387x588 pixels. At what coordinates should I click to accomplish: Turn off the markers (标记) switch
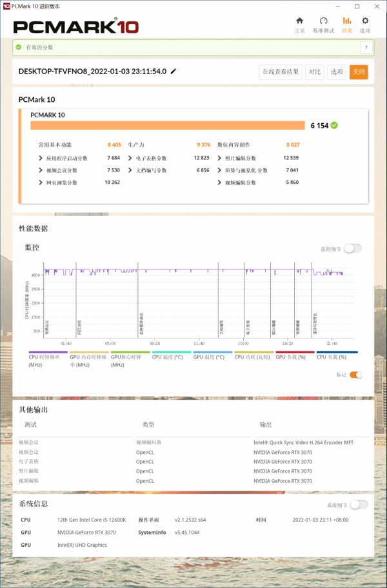click(356, 375)
